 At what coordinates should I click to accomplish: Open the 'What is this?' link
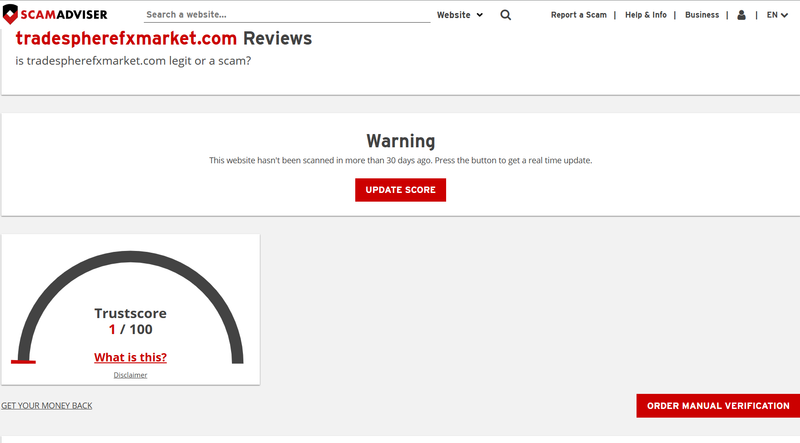coord(130,357)
